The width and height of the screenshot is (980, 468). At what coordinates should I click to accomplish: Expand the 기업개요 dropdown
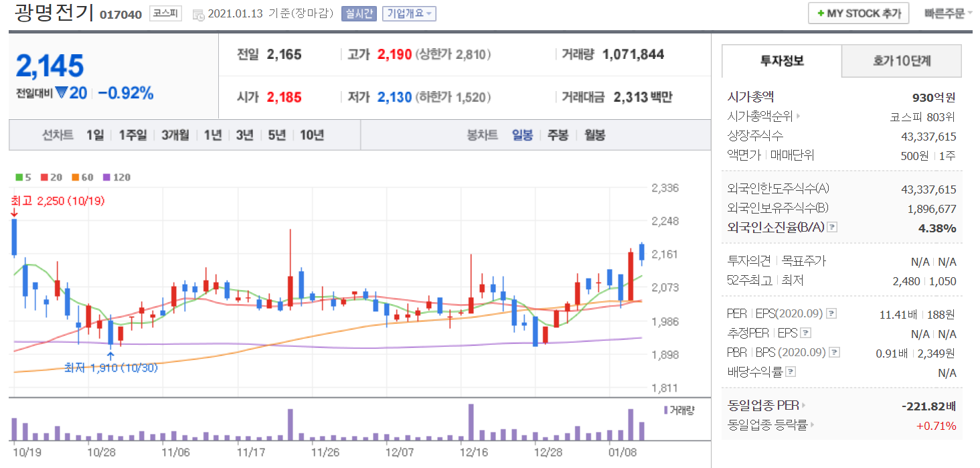click(409, 13)
